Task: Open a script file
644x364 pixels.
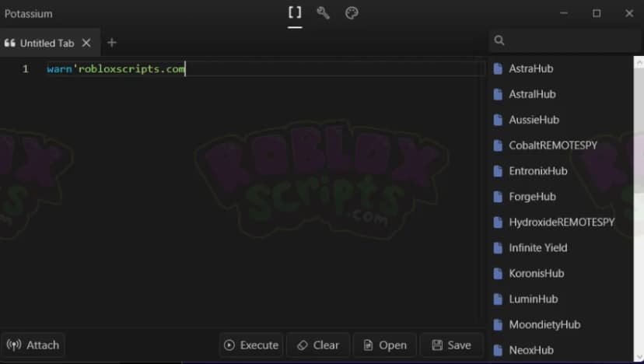Action: pyautogui.click(x=385, y=345)
